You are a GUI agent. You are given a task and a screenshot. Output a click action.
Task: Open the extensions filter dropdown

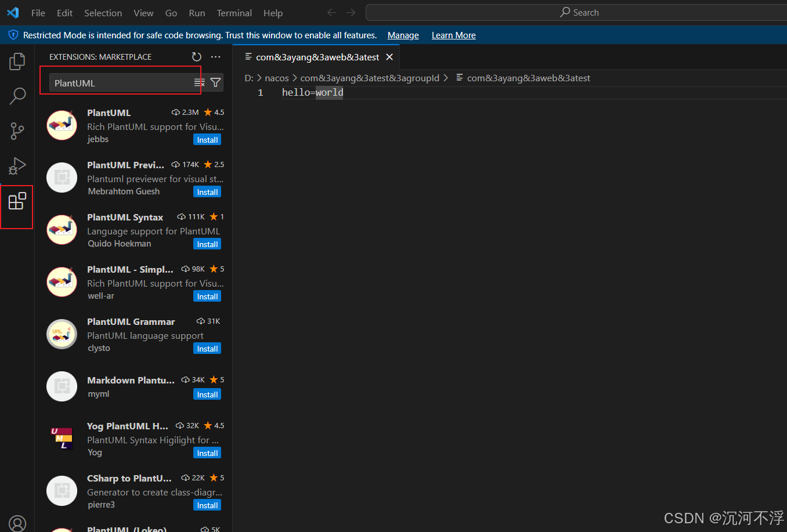[x=215, y=83]
